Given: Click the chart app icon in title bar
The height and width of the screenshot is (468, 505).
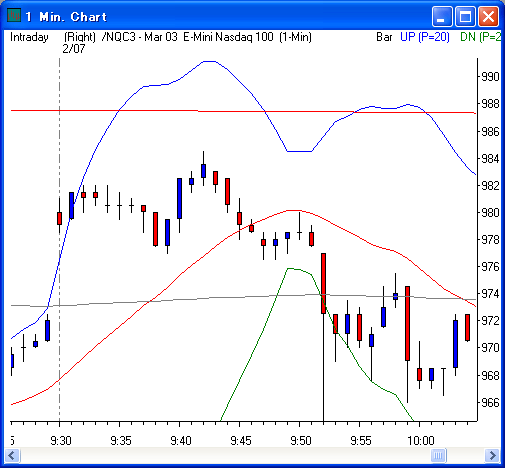Looking at the screenshot, I should pyautogui.click(x=14, y=16).
